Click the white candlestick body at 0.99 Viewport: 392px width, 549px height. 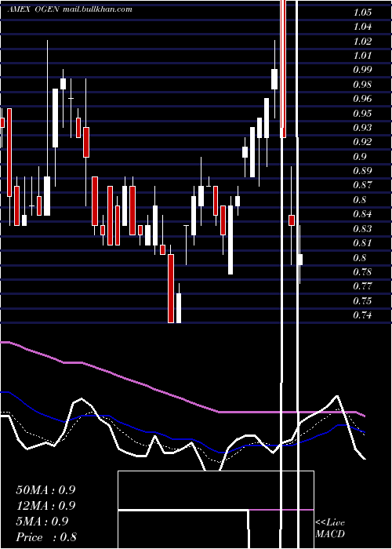tap(274, 79)
